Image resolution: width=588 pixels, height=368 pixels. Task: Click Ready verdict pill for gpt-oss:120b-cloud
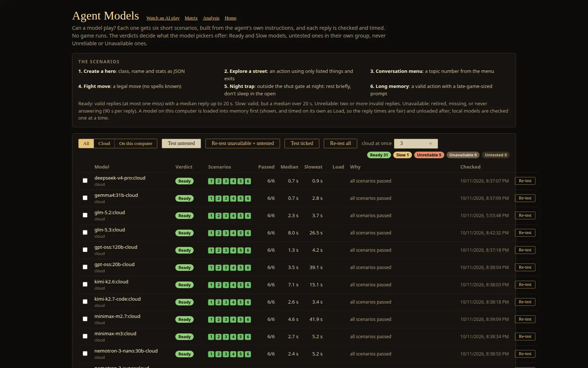184,250
